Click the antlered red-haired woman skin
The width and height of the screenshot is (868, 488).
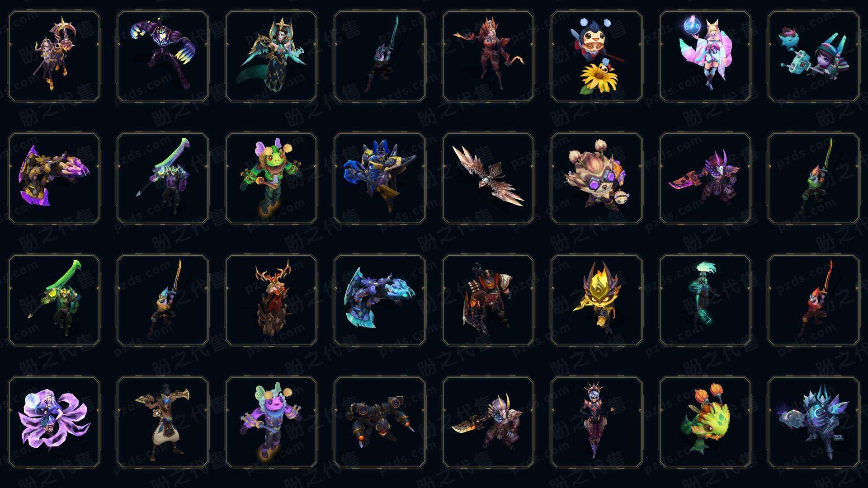271,300
